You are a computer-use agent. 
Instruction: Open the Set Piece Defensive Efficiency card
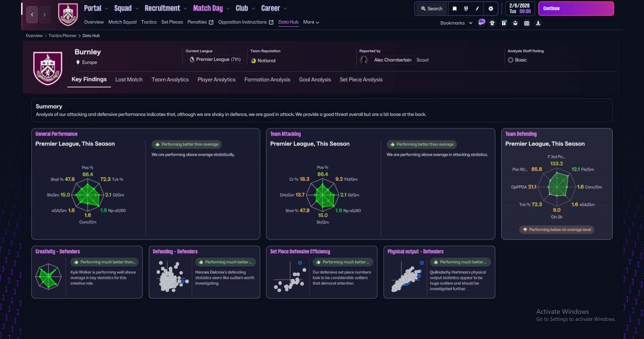pos(321,272)
